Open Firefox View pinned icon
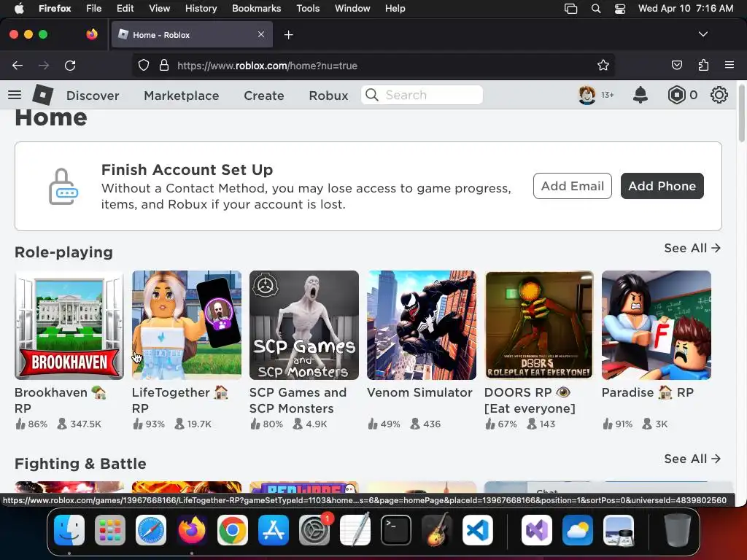The image size is (747, 560). point(92,34)
